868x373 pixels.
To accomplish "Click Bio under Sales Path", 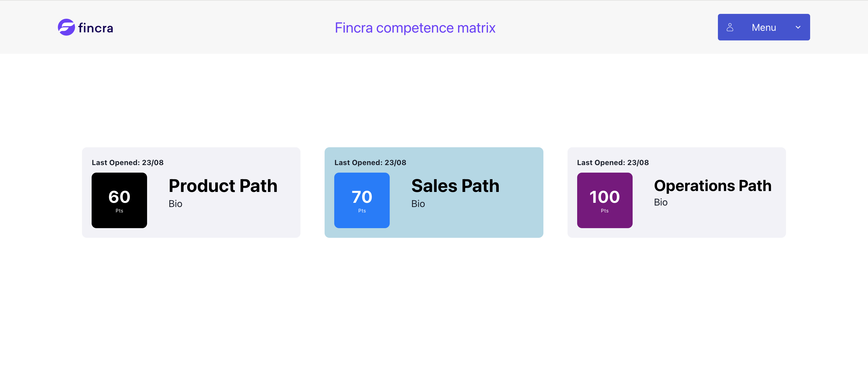I will (x=418, y=204).
